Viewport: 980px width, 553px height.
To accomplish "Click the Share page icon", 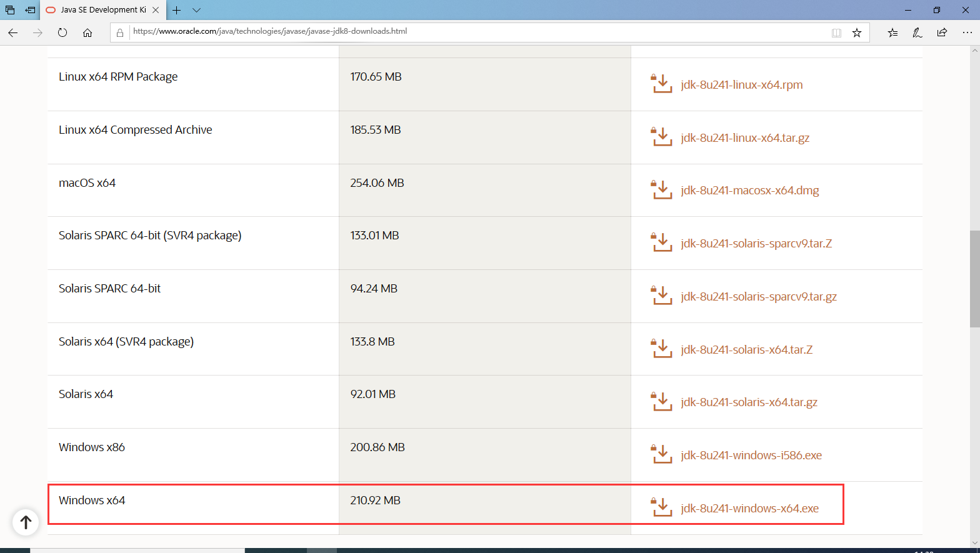I will click(x=942, y=32).
